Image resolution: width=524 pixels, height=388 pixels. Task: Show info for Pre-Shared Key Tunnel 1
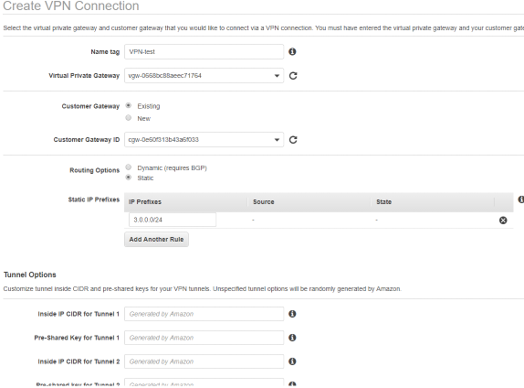(292, 338)
